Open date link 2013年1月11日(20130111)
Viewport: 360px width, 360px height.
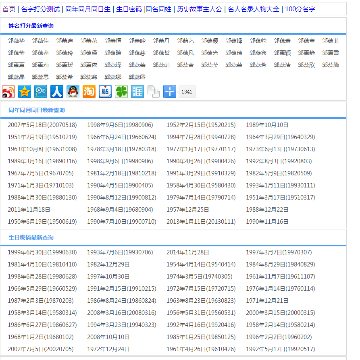point(201,222)
